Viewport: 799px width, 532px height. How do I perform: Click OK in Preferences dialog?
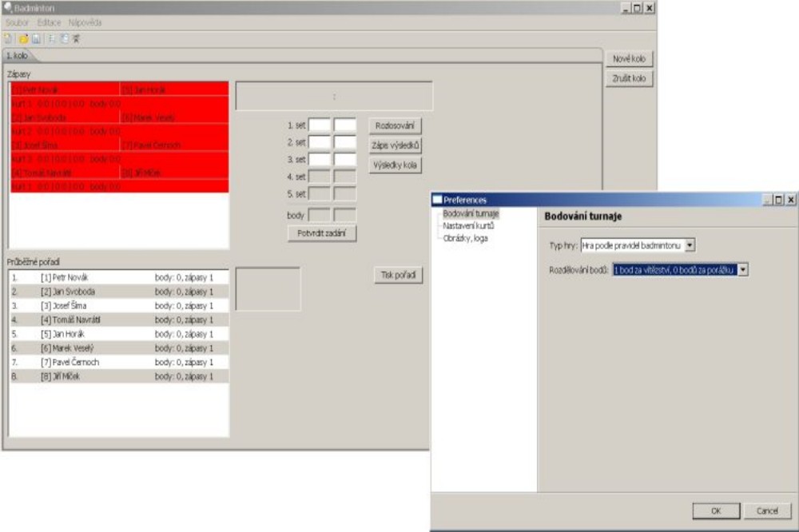point(716,510)
